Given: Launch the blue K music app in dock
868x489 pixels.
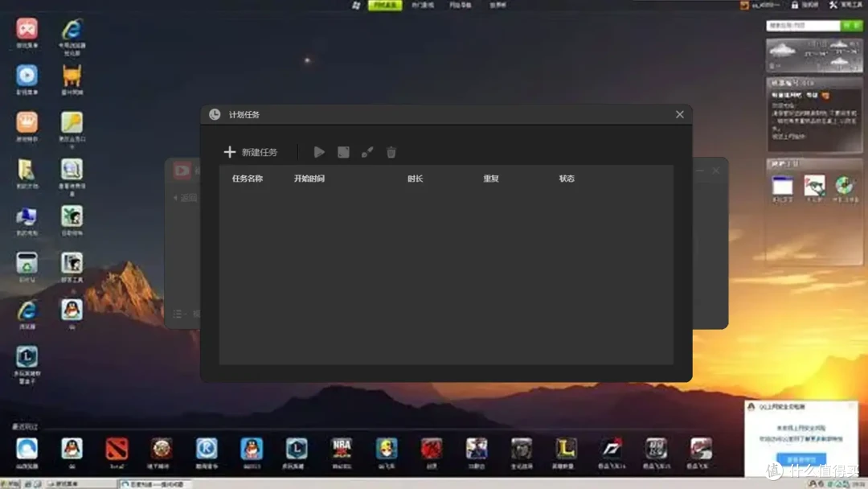Looking at the screenshot, I should coord(207,449).
